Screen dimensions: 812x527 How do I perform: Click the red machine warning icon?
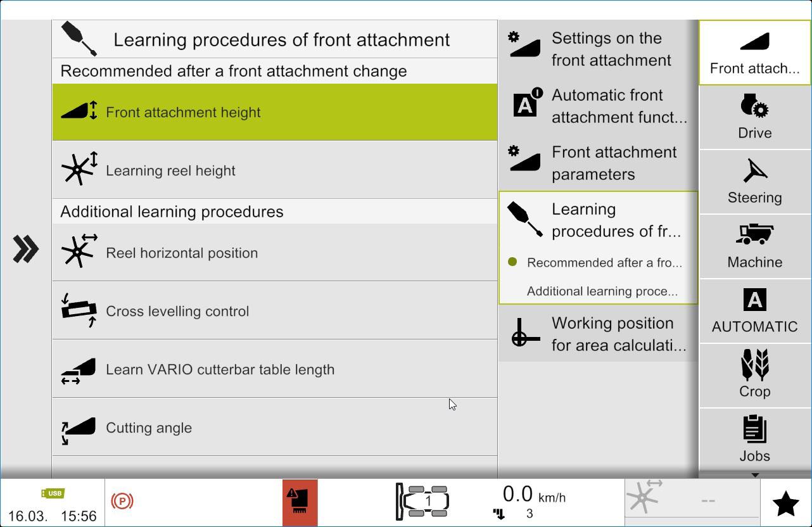click(x=300, y=502)
